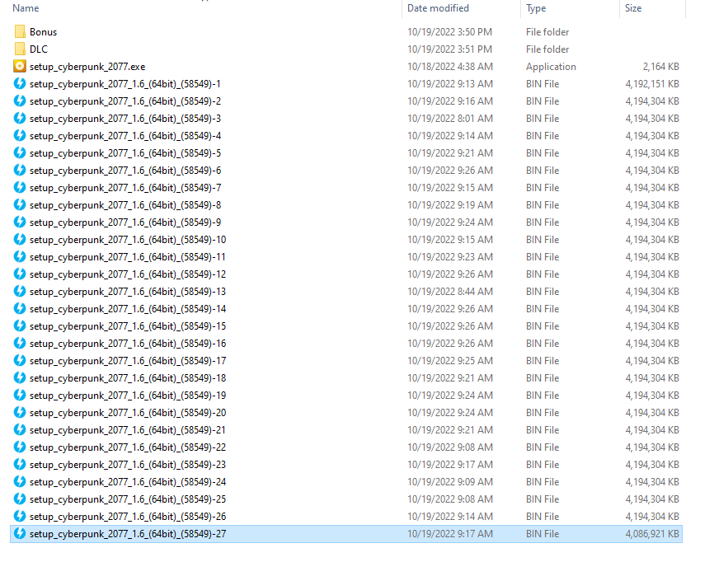Click the icon of the BIN file ending -6

(x=20, y=171)
